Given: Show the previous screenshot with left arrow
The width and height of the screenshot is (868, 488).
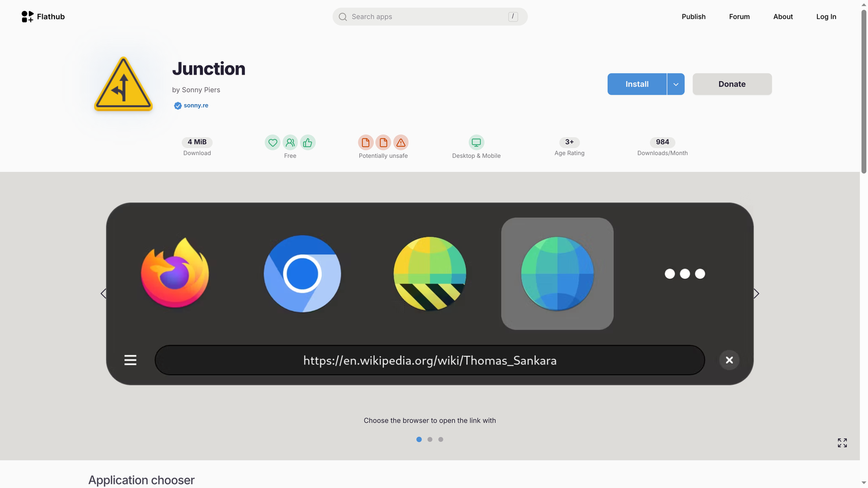Looking at the screenshot, I should (x=104, y=294).
